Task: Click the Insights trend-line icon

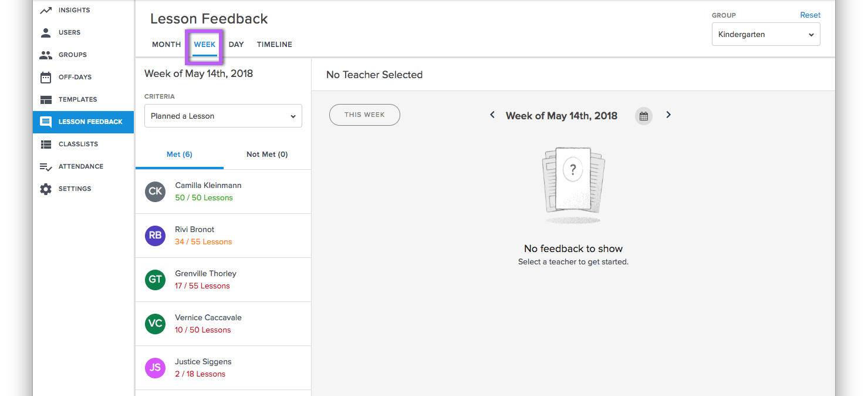Action: (46, 10)
